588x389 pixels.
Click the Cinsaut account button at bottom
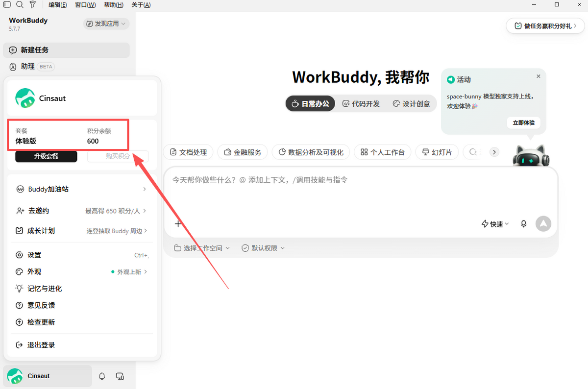(48, 376)
